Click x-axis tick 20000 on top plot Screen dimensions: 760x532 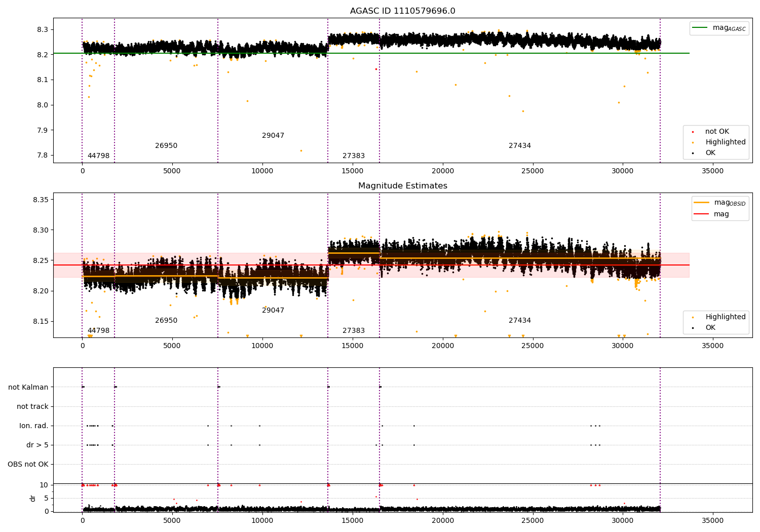[442, 171]
